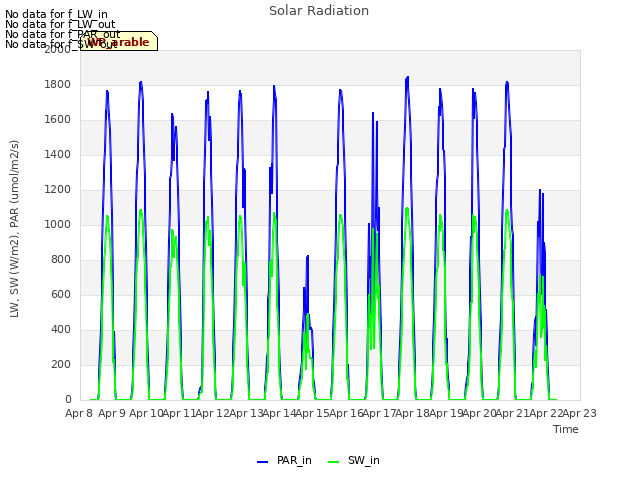Click the No data for f_LW_in message
Image resolution: width=640 pixels, height=480 pixels.
tap(56, 15)
